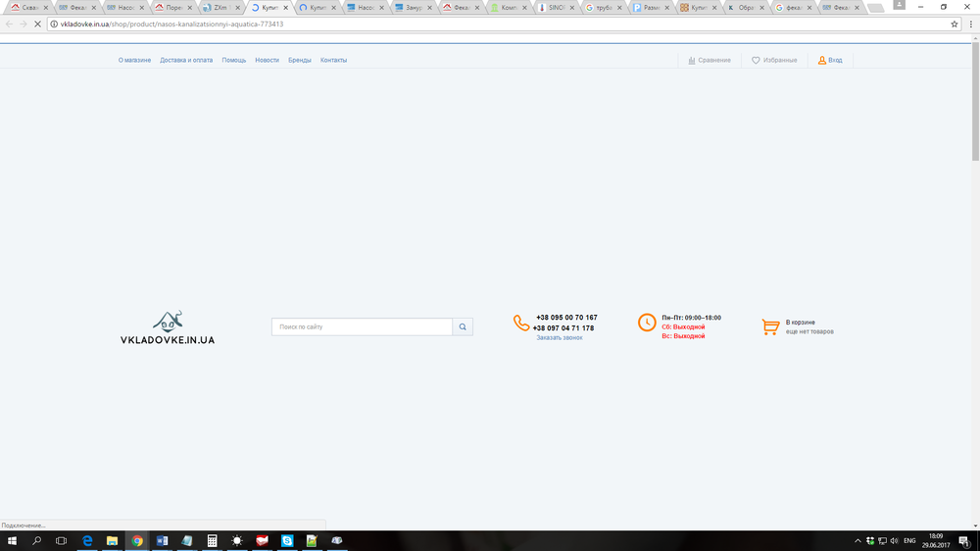Screen dimensions: 980x551
Task: Focus the Поиск по сайту search field
Action: [x=362, y=326]
